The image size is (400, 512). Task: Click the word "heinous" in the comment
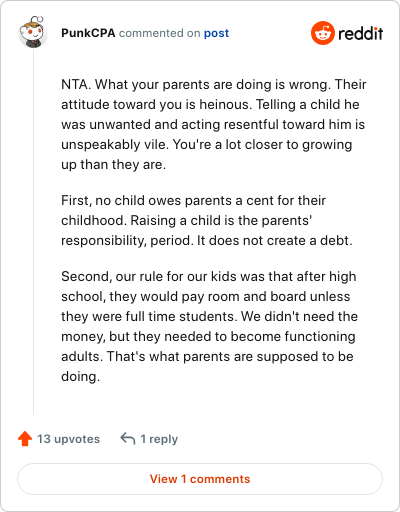point(224,104)
